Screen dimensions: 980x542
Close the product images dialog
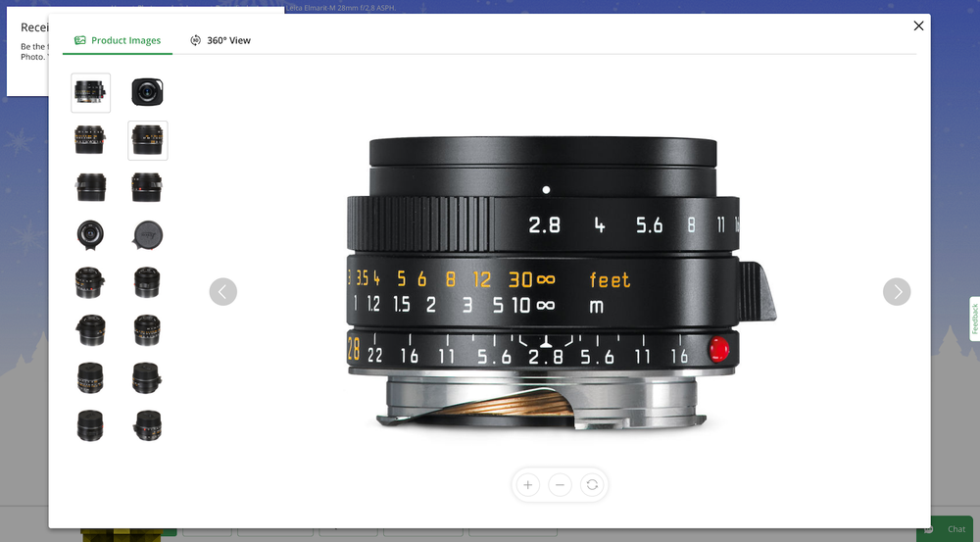click(918, 25)
